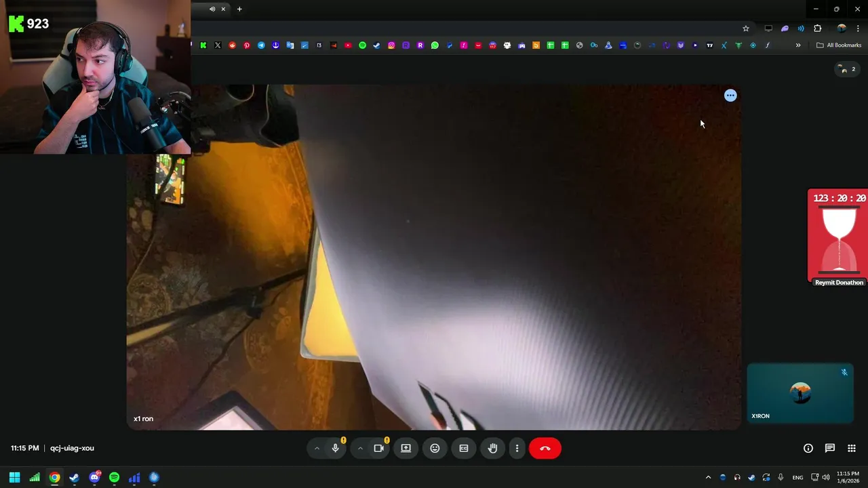
Task: Start screen sharing with Present now
Action: pyautogui.click(x=406, y=448)
